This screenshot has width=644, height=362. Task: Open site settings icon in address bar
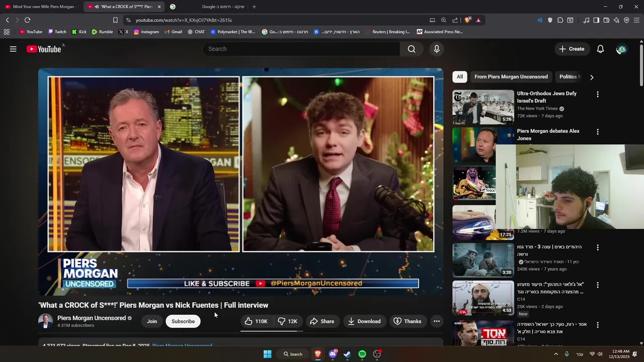128,20
